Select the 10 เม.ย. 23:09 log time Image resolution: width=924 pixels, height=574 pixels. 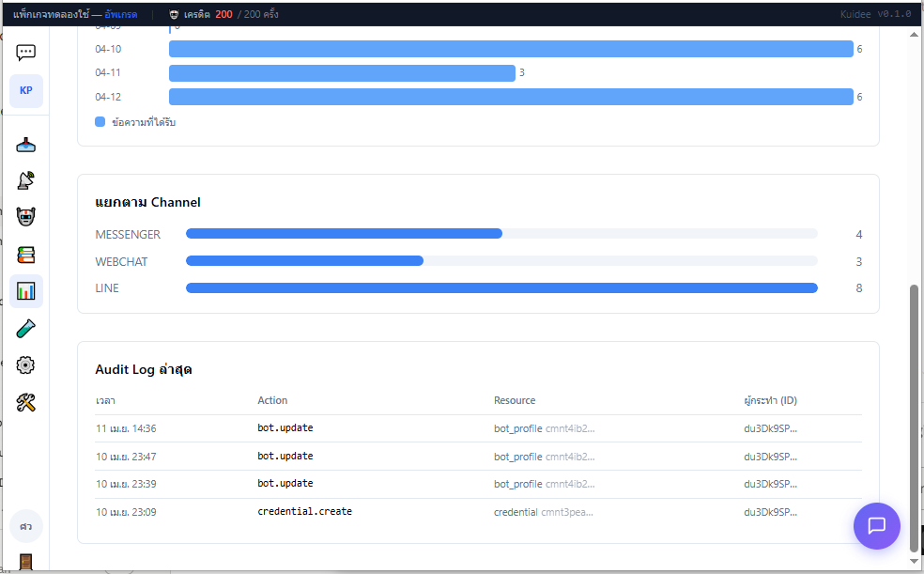click(x=126, y=512)
